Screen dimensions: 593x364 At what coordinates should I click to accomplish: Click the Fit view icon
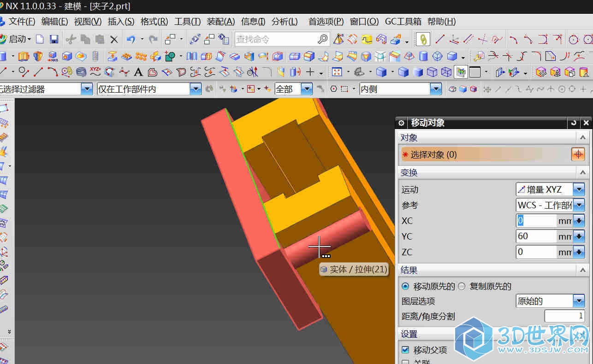click(x=337, y=72)
